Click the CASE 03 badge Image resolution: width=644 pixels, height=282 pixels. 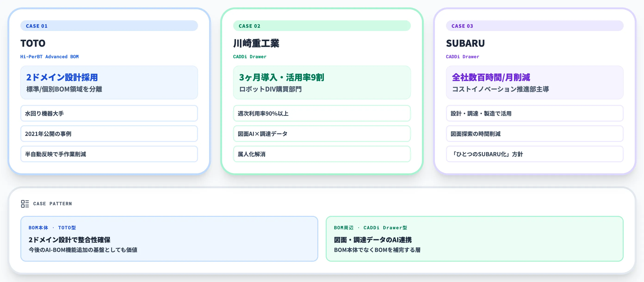click(x=535, y=26)
